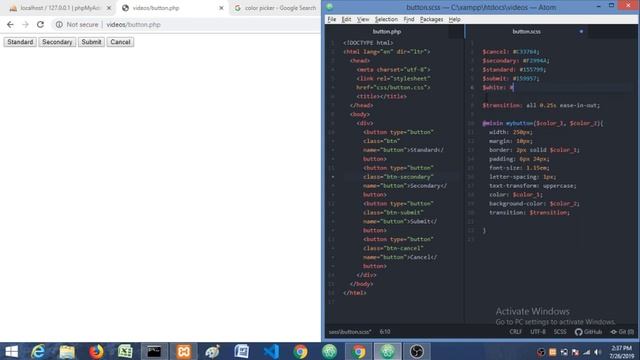Go back in Chrome
The image size is (640, 360).
(x=10, y=24)
